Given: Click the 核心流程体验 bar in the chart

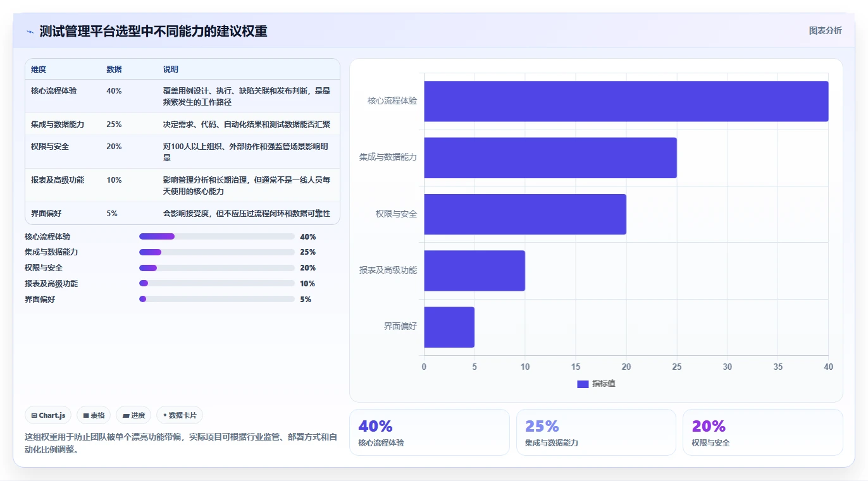Looking at the screenshot, I should (x=626, y=101).
